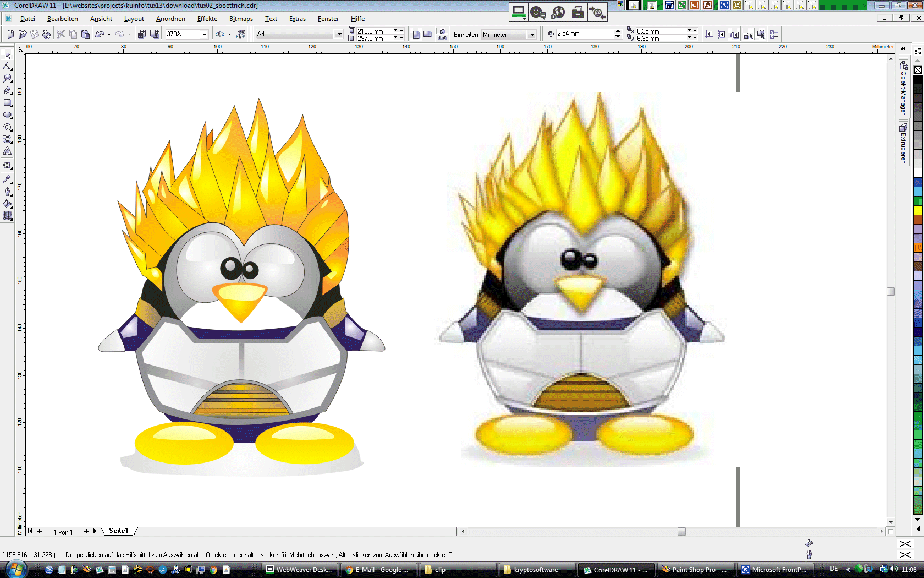Increase the 210.0 mm paper width

click(x=401, y=30)
